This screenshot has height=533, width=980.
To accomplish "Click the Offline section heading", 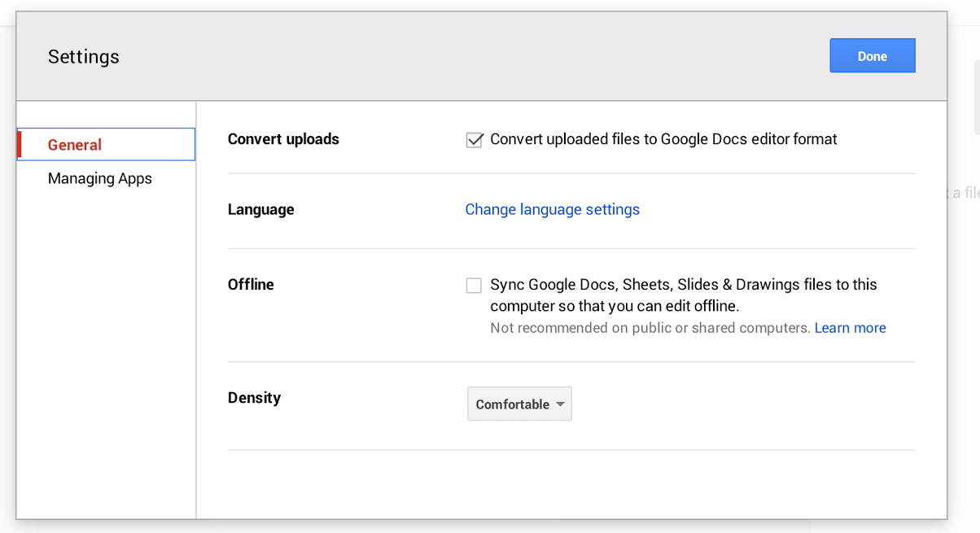I will coord(251,285).
